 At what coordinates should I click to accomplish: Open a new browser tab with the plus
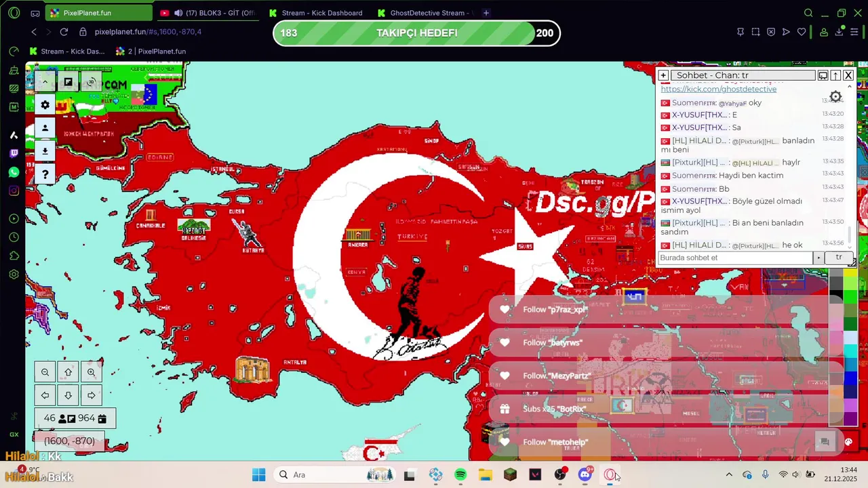coord(486,13)
